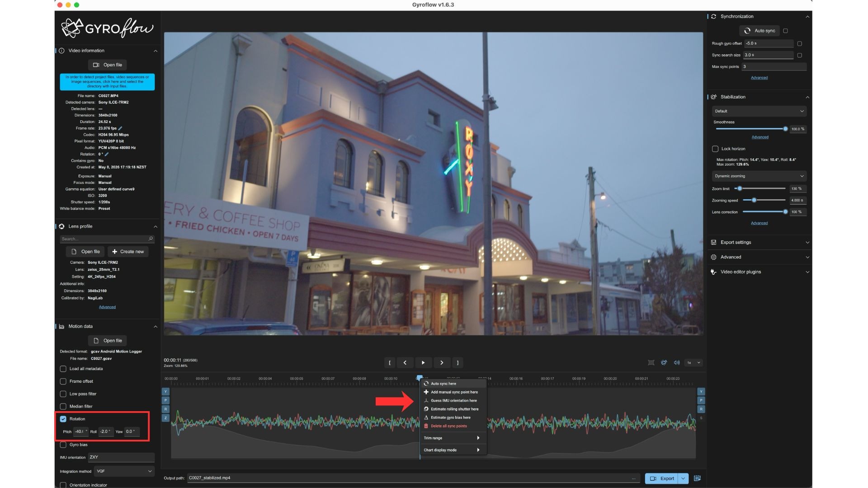
Task: Step to the previous frame
Action: coord(405,362)
